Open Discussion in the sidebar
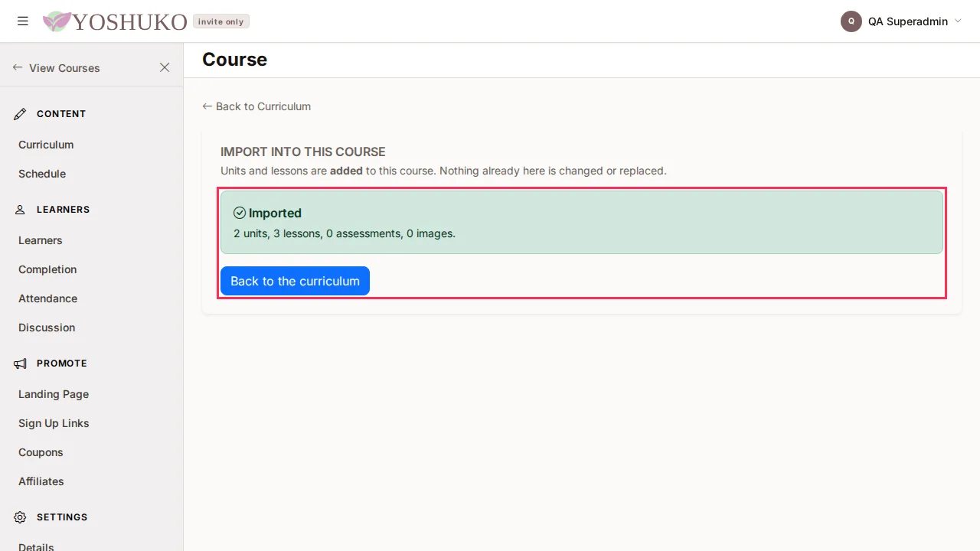This screenshot has height=551, width=980. pos(47,328)
